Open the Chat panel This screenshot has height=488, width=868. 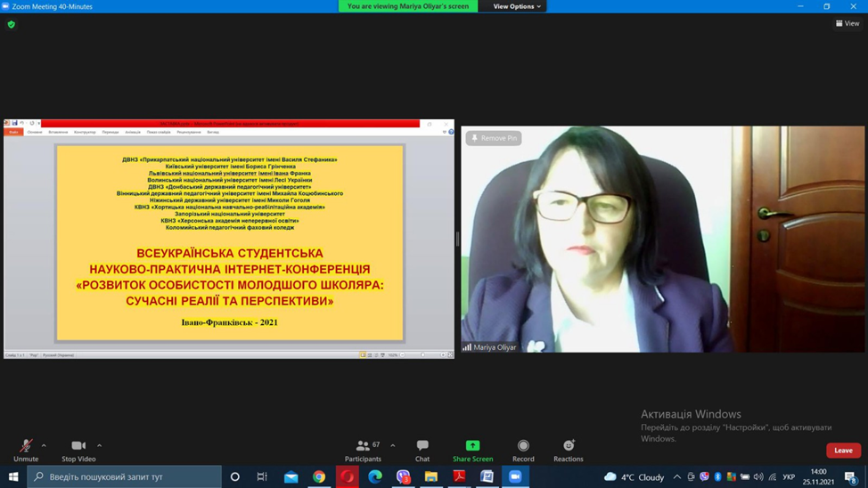tap(422, 450)
